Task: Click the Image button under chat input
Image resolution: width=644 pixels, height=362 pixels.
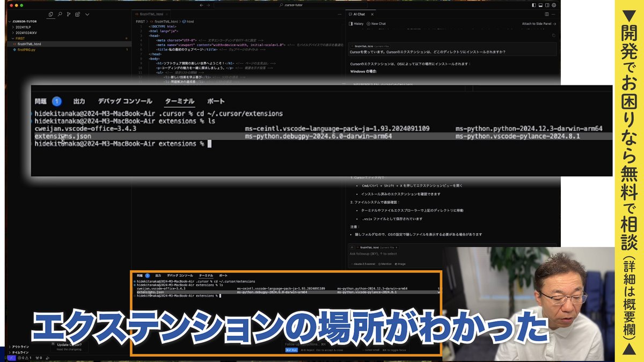Action: 400,263
